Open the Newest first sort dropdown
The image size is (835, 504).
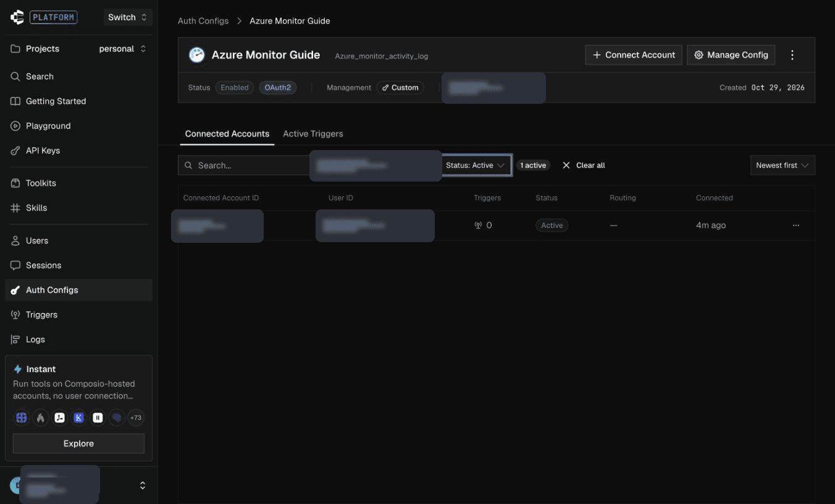(x=783, y=166)
